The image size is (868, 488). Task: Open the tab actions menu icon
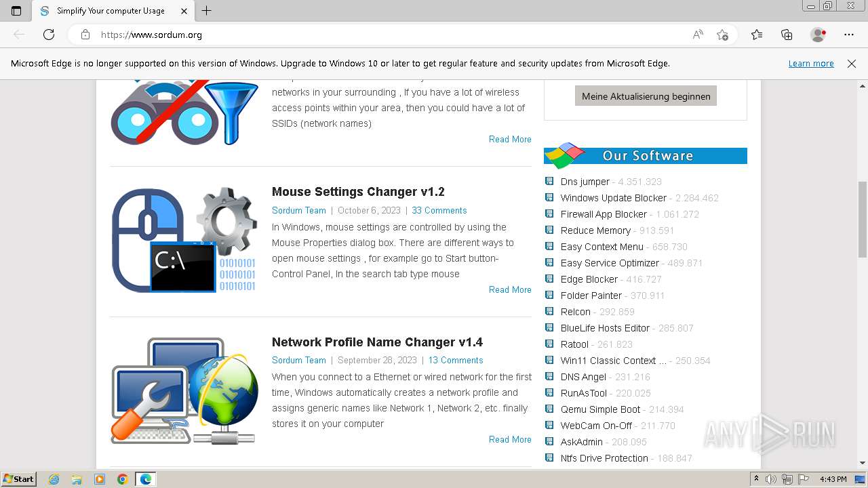pos(16,11)
